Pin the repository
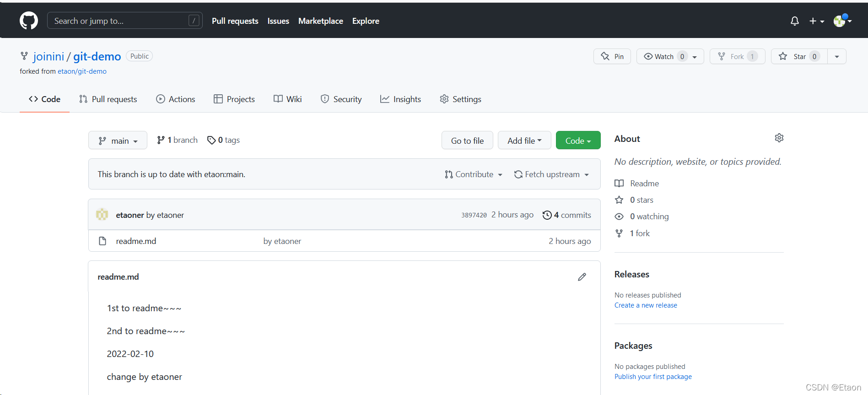 (x=612, y=56)
